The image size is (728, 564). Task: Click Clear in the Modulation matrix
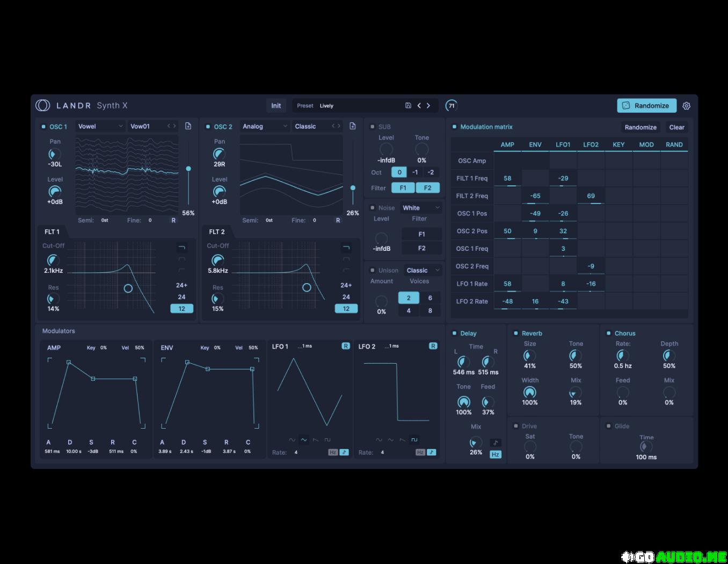point(676,127)
